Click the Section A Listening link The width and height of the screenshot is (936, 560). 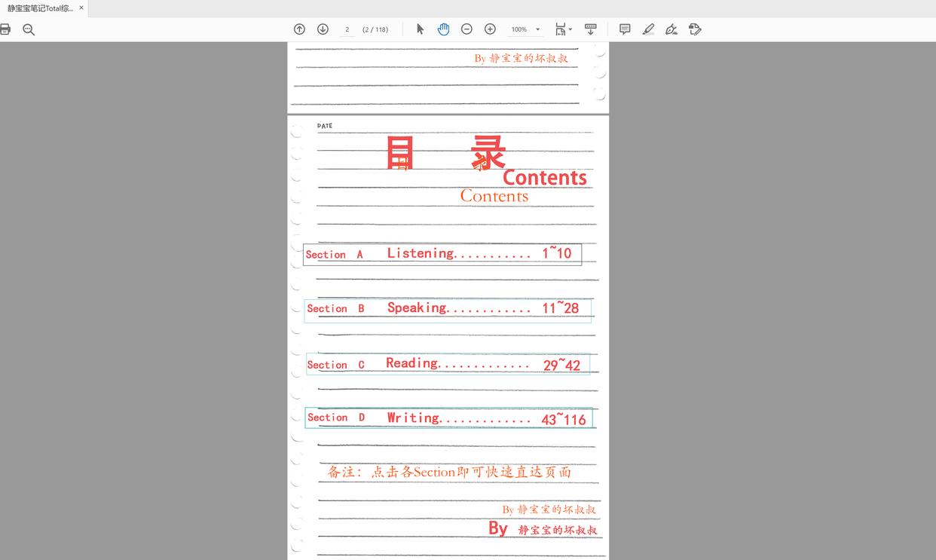click(441, 253)
